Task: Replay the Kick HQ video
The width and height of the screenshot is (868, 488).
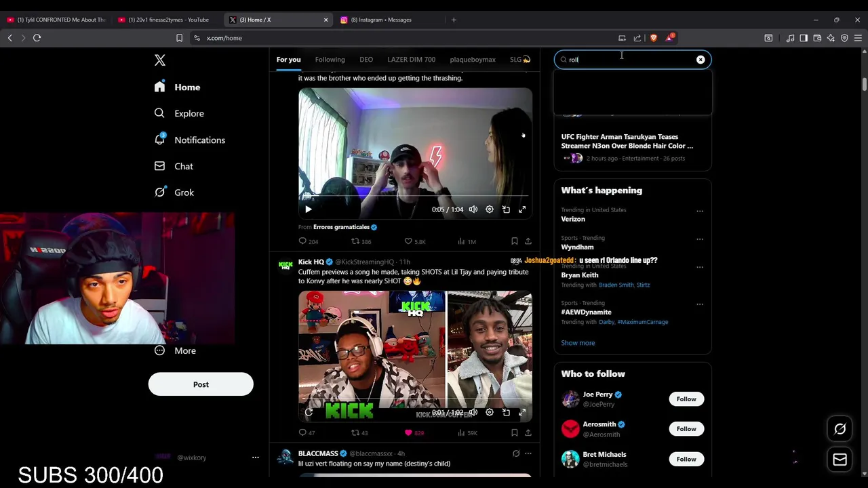Action: click(309, 412)
